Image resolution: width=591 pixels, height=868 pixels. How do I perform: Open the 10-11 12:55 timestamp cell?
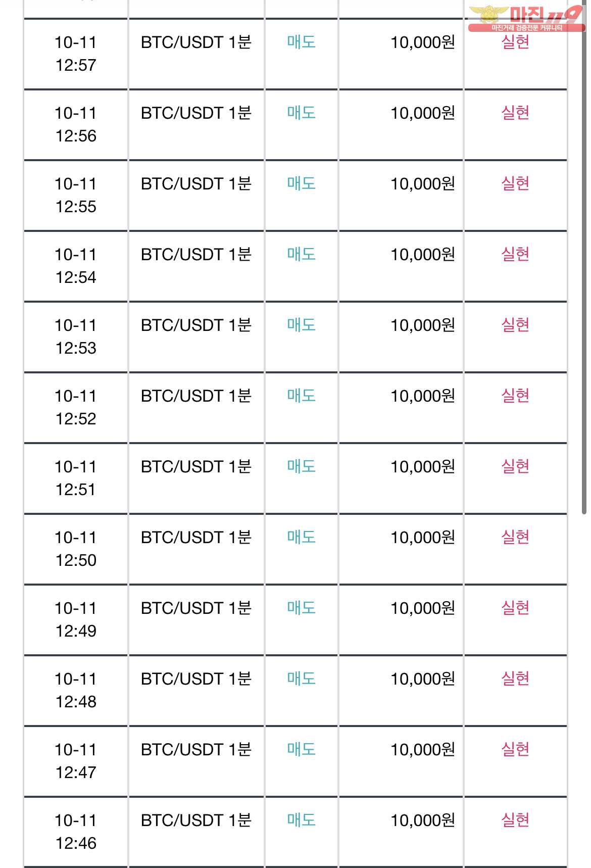tap(76, 195)
